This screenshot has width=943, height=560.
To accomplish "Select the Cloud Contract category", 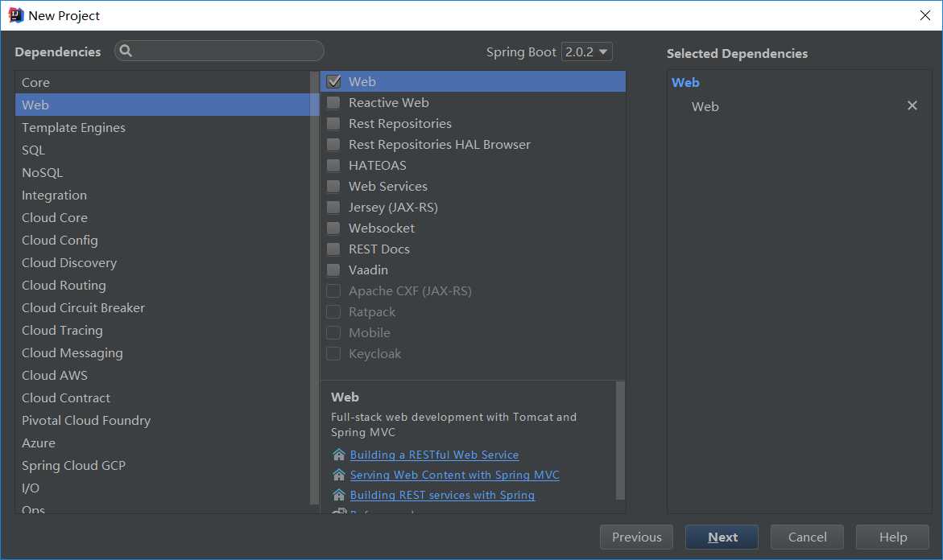I will point(163,397).
